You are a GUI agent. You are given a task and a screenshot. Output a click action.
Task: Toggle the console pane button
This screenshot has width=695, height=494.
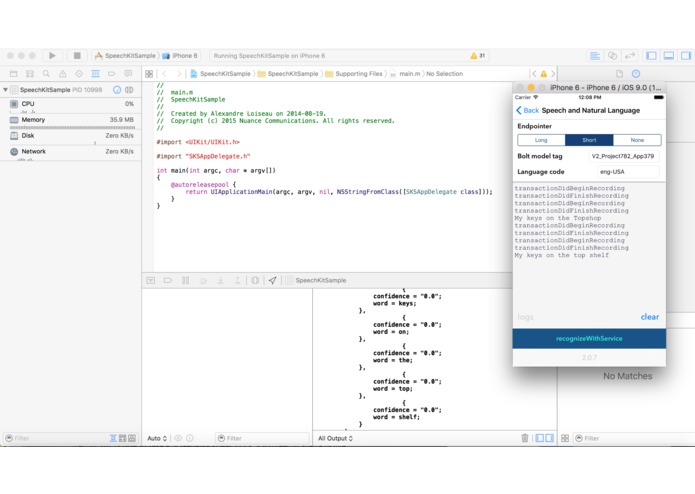click(550, 438)
